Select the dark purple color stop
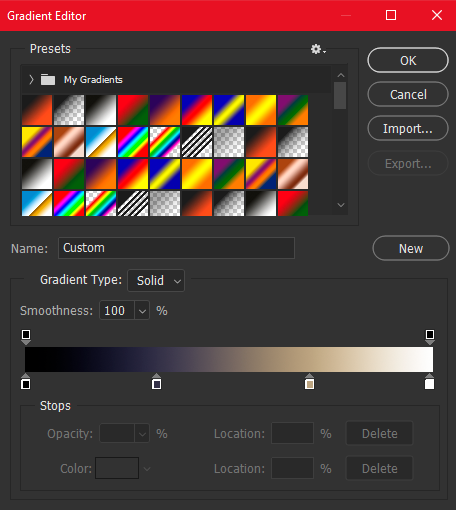Image resolution: width=456 pixels, height=510 pixels. coord(157,382)
